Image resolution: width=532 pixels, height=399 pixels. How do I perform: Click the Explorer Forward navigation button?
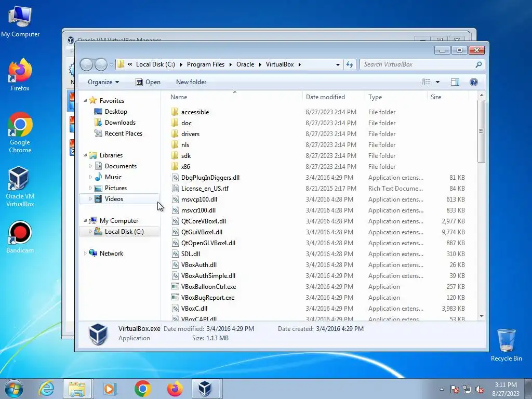101,64
